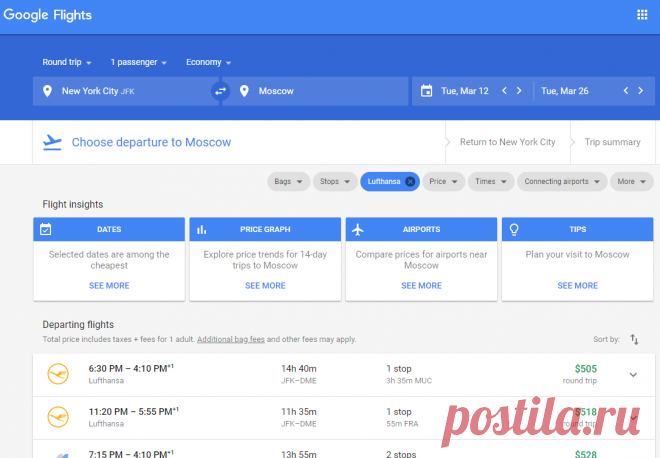Move return date Mar 26 one day earlier

626,91
